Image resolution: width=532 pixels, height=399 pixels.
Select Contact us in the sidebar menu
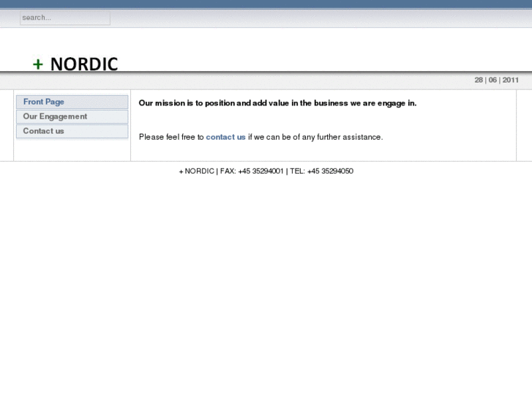click(x=72, y=131)
